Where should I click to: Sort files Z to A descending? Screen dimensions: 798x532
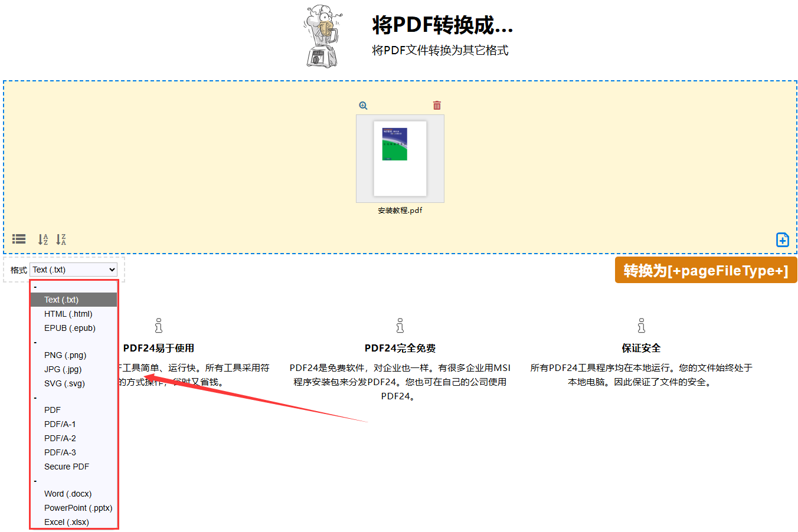pyautogui.click(x=61, y=239)
